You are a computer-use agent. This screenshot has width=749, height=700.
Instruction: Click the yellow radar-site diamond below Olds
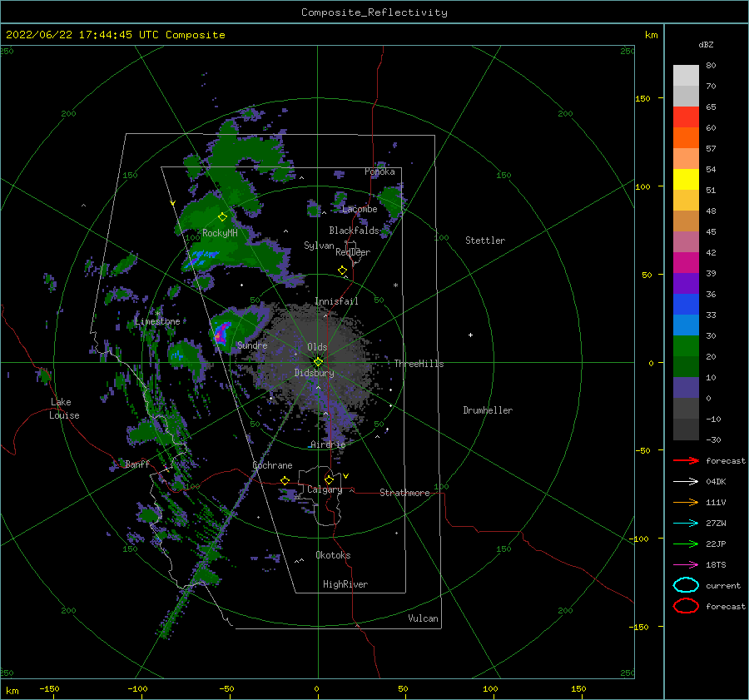[x=318, y=362]
